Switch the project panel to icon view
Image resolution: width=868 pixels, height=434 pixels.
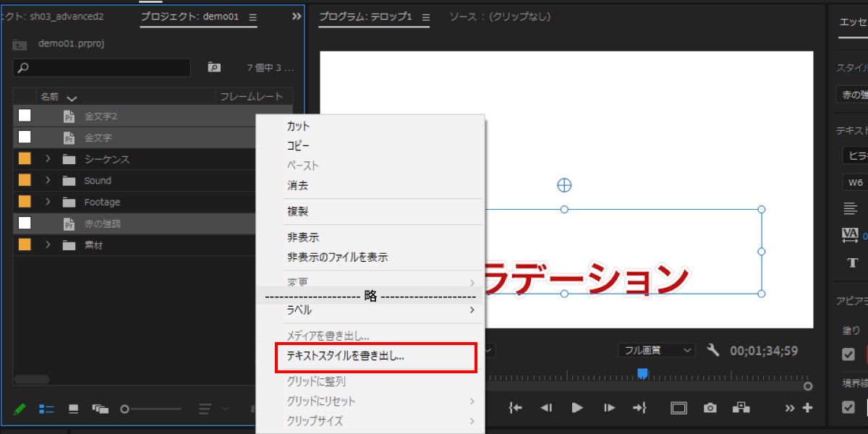[x=73, y=409]
